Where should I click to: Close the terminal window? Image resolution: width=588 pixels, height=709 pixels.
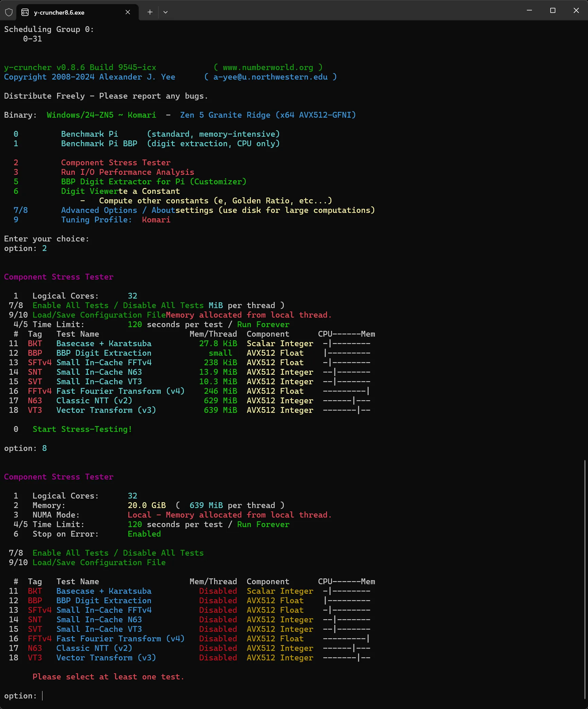[576, 11]
